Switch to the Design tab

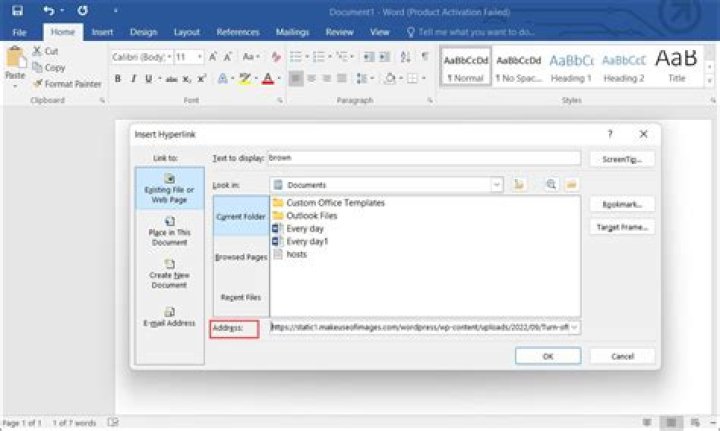pyautogui.click(x=143, y=32)
